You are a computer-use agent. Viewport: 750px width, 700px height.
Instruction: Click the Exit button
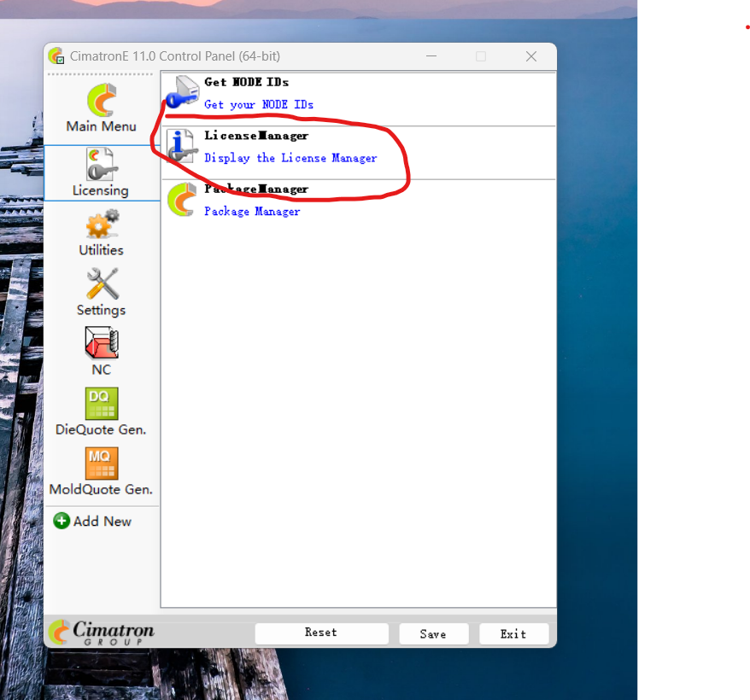[x=513, y=634]
